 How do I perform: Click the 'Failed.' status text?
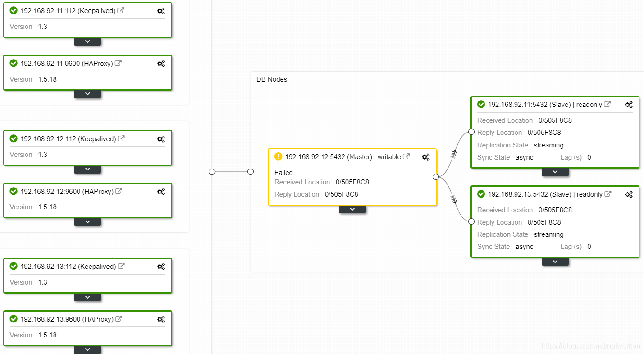[284, 172]
